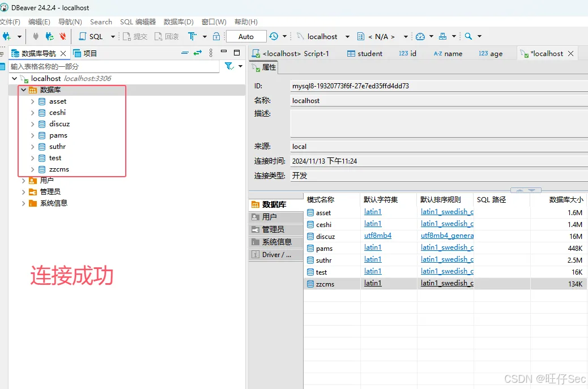The width and height of the screenshot is (588, 389).
Task: Click the 系统信息 folder icon in tree
Action: tap(33, 203)
